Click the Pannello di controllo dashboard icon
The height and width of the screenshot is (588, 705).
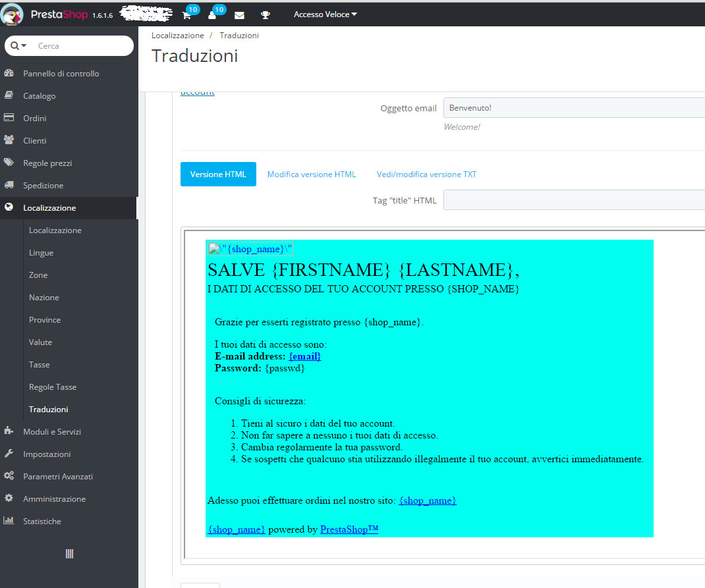(9, 73)
